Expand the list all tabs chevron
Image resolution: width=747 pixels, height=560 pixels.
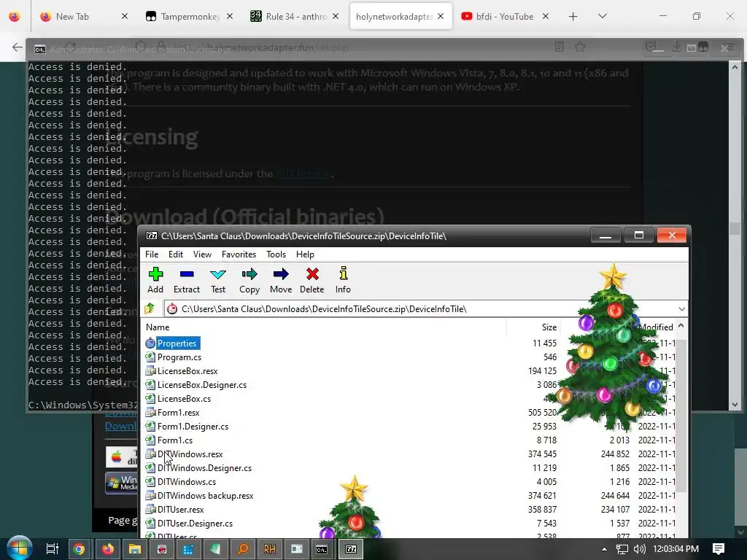(602, 16)
